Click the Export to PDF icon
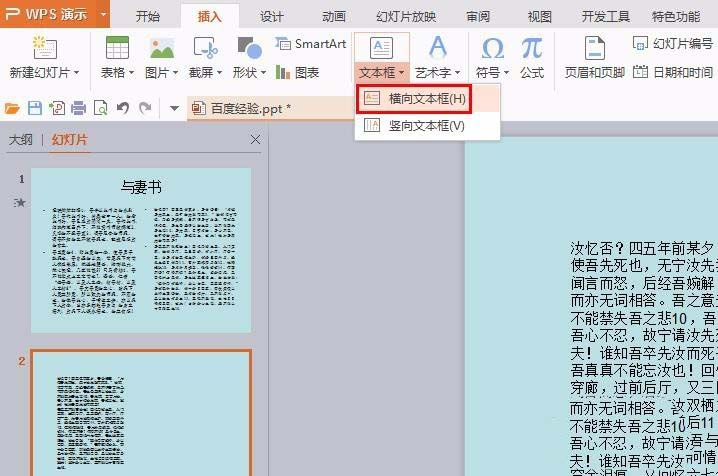This screenshot has width=718, height=476. click(x=57, y=108)
